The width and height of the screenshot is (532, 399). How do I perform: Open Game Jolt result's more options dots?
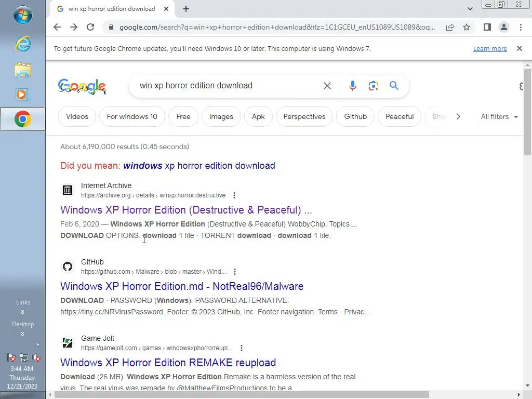[242, 348]
